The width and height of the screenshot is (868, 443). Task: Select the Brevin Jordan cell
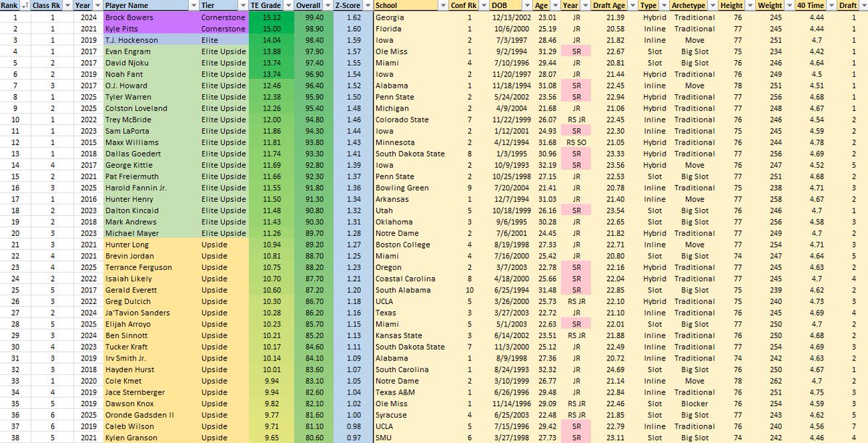[x=150, y=257]
